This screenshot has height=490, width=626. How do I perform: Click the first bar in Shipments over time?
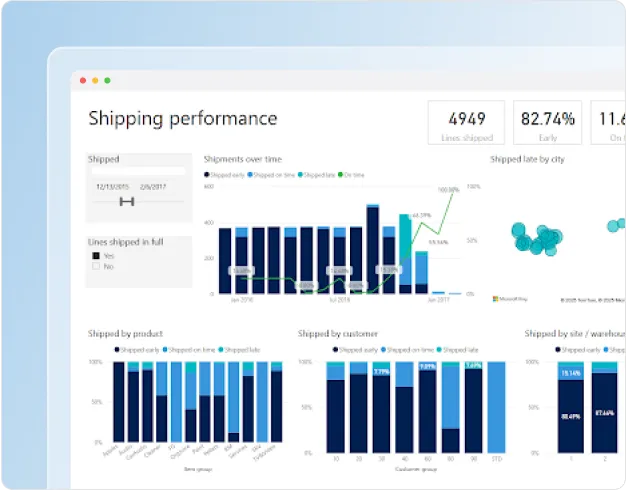click(225, 261)
